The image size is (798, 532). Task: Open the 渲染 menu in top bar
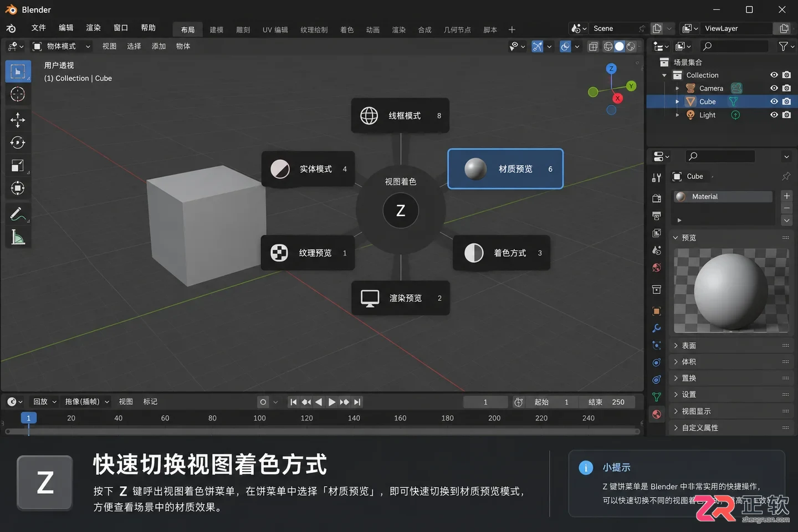point(93,28)
